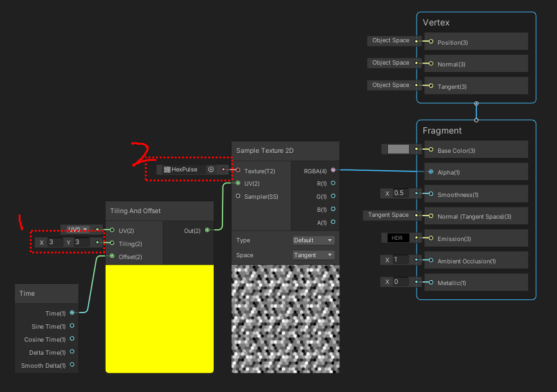Click the Normal (Tangent Space)(3) input port

tap(431, 216)
